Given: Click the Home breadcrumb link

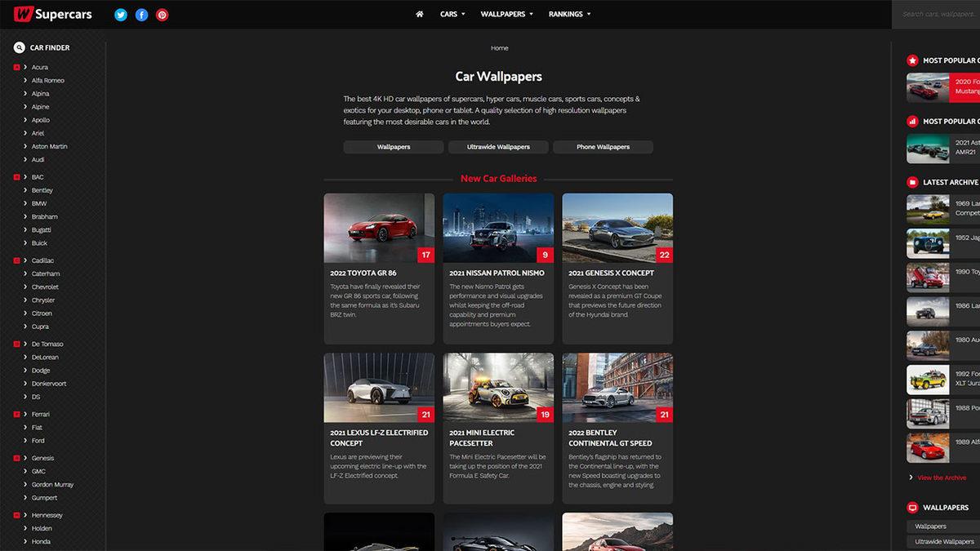Looking at the screenshot, I should click(499, 47).
